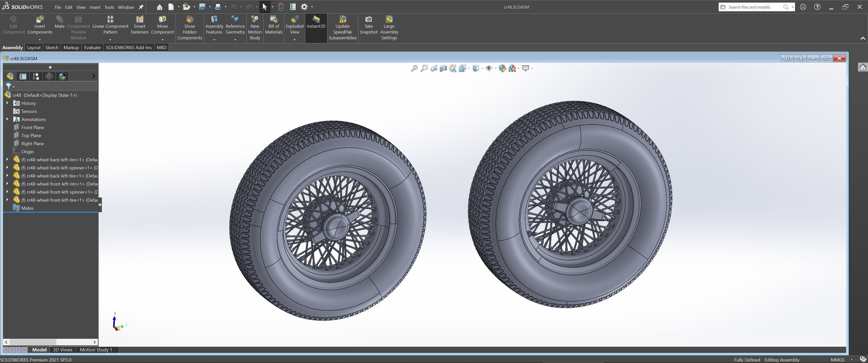Switch to the Evaluate tab
This screenshot has width=868, height=363.
coord(92,47)
